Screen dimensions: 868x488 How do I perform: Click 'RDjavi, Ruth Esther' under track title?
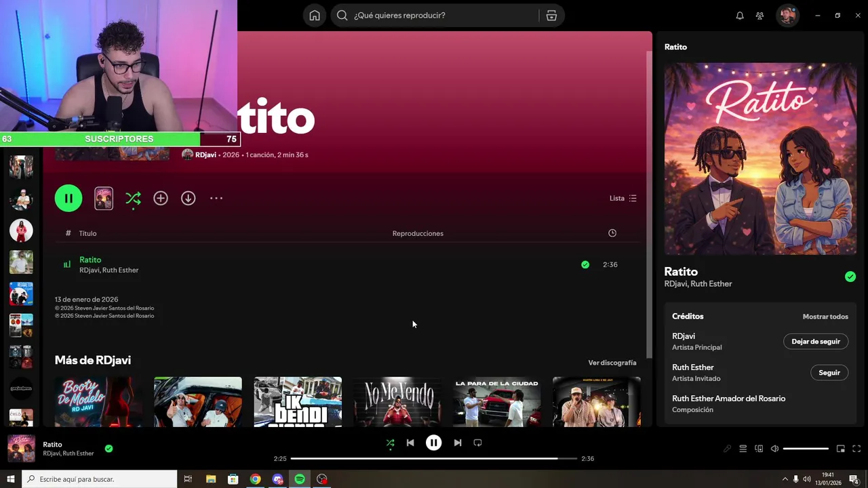pyautogui.click(x=108, y=270)
